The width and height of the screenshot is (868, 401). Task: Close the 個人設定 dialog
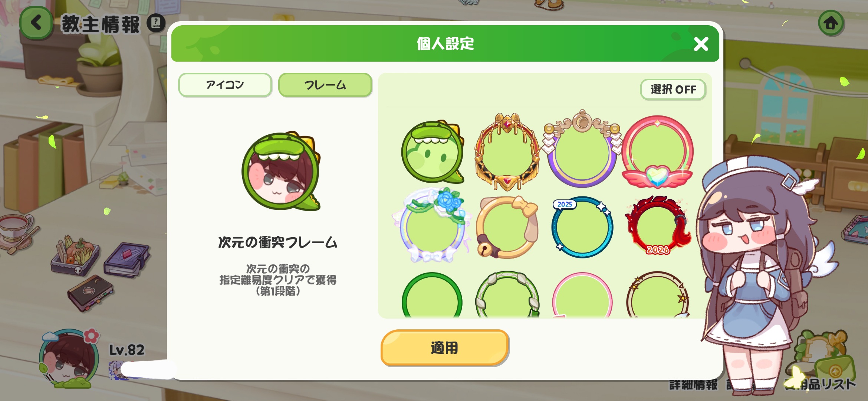click(701, 44)
